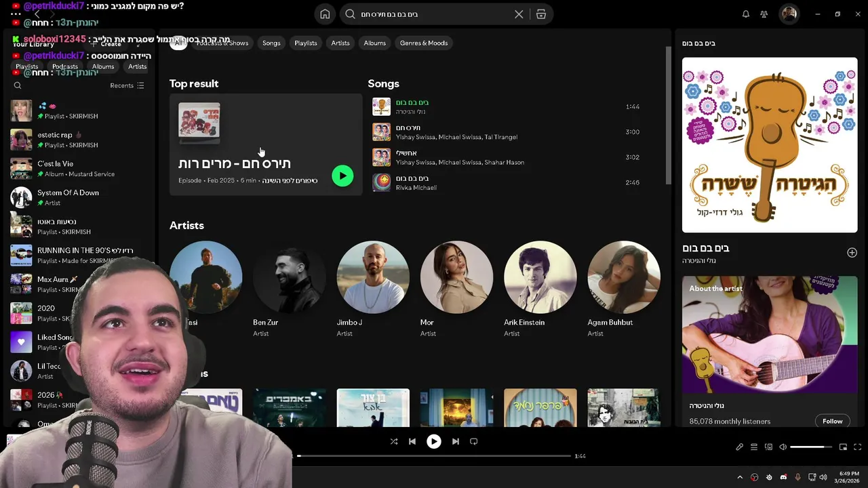Add the current track to Liked Songs
This screenshot has height=488, width=868.
pos(852,253)
